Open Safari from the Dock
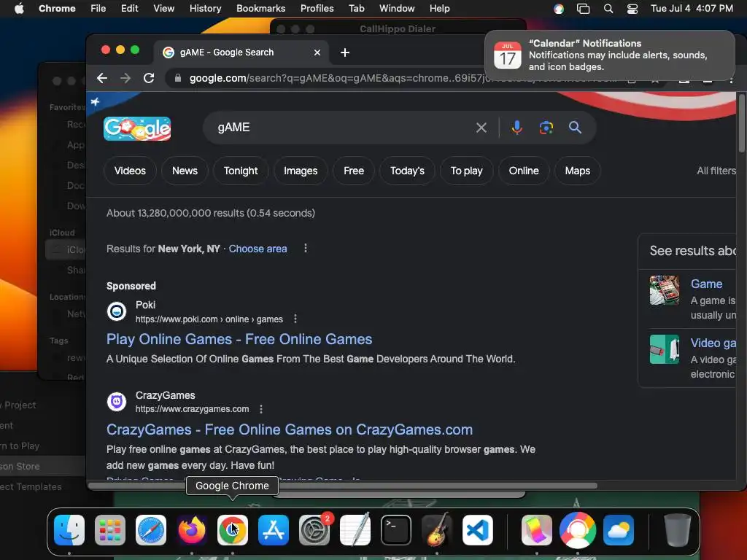Viewport: 747px width, 560px height. (151, 530)
